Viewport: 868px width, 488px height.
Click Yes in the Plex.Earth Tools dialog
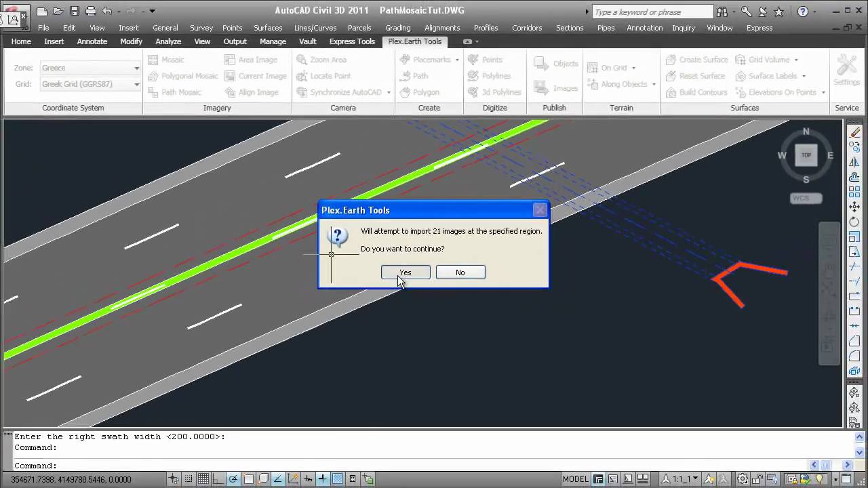pyautogui.click(x=406, y=272)
